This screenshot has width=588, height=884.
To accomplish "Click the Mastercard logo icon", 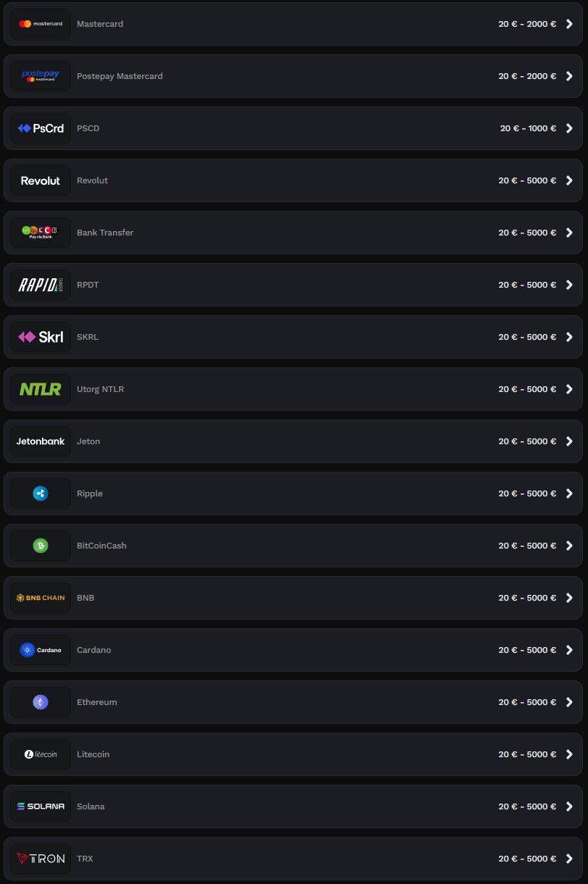I will click(41, 24).
